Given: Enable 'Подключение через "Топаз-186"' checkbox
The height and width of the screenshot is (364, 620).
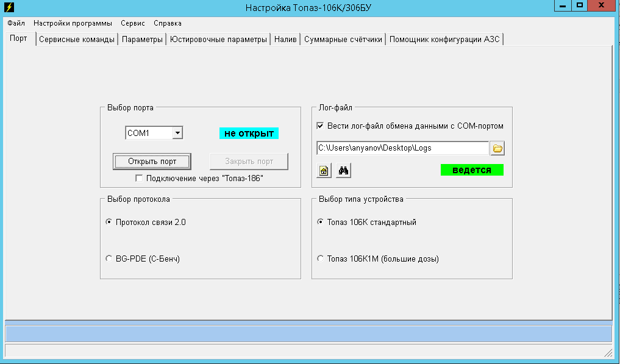Looking at the screenshot, I should pyautogui.click(x=139, y=178).
